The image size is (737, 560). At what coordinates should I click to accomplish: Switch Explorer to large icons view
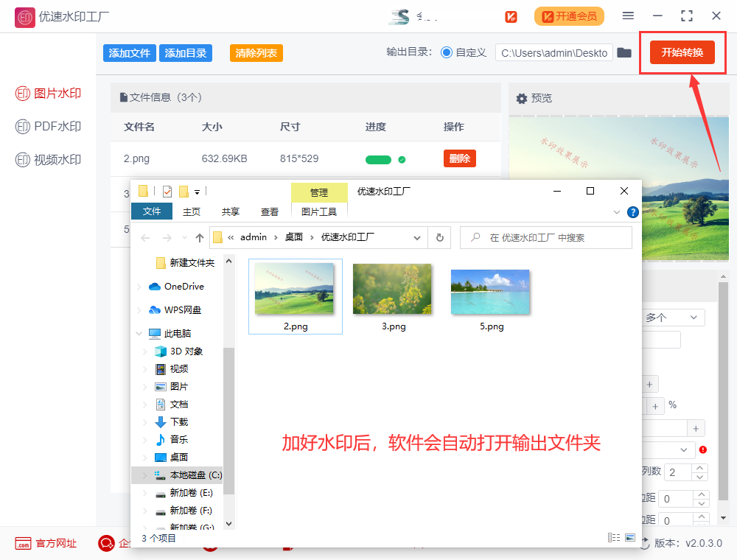(630, 537)
